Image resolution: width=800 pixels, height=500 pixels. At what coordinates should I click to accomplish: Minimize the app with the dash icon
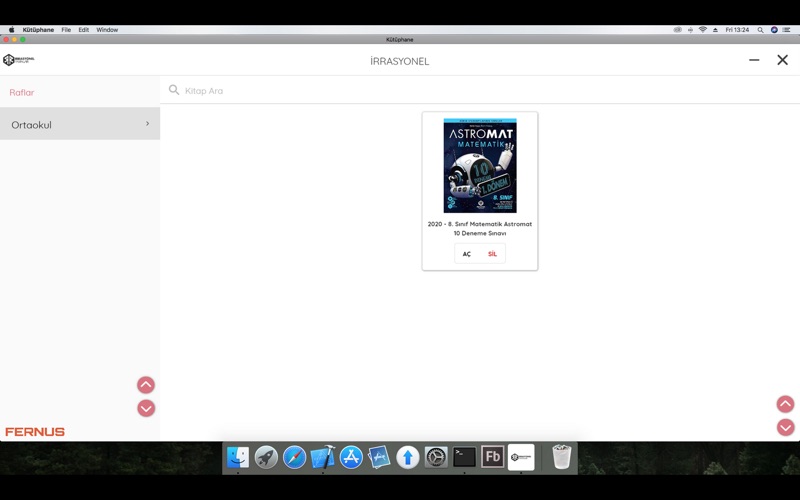pyautogui.click(x=754, y=60)
